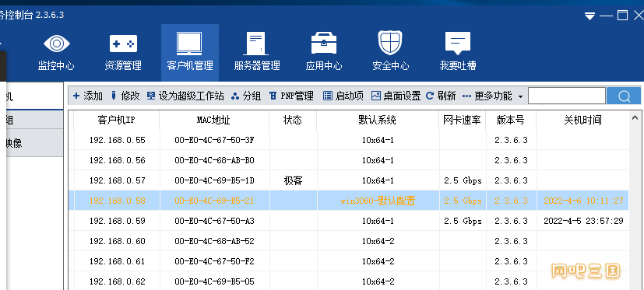Viewport: 644px width, 290px height.
Task: Select client row 192.168.0.55
Action: tap(348, 140)
